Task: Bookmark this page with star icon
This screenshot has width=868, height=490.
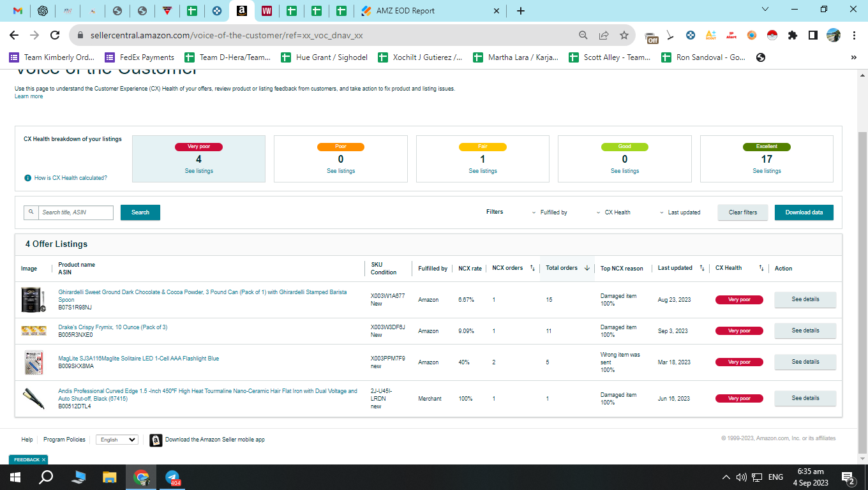Action: 624,35
